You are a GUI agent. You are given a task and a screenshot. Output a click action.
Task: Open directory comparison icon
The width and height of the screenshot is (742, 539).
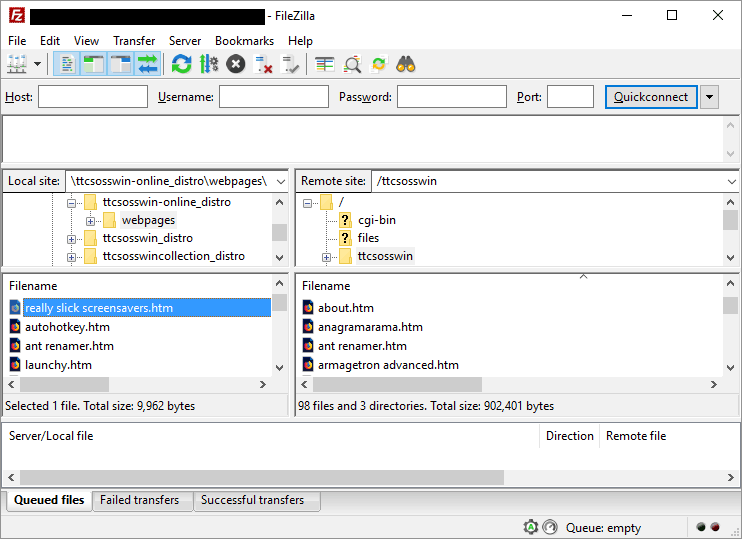tap(324, 65)
